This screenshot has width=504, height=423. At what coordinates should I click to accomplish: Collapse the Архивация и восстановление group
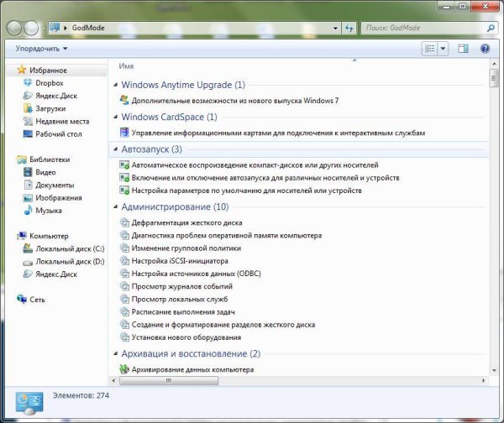click(x=116, y=353)
